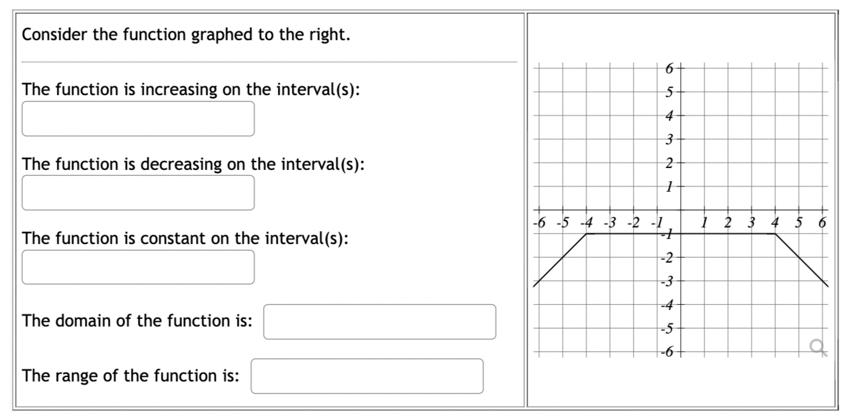Screen dimensions: 868x418
Task: Click the magnifier zoom icon on the graph
Action: 816,347
